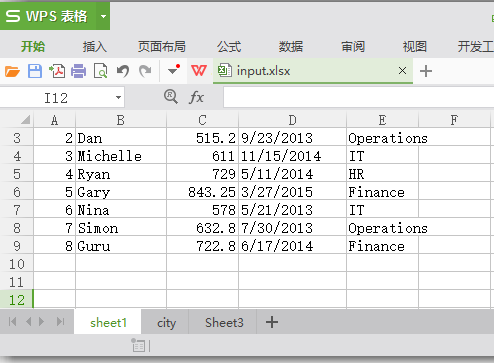This screenshot has height=363, width=494.
Task: Click the red WPS W home icon
Action: (199, 70)
